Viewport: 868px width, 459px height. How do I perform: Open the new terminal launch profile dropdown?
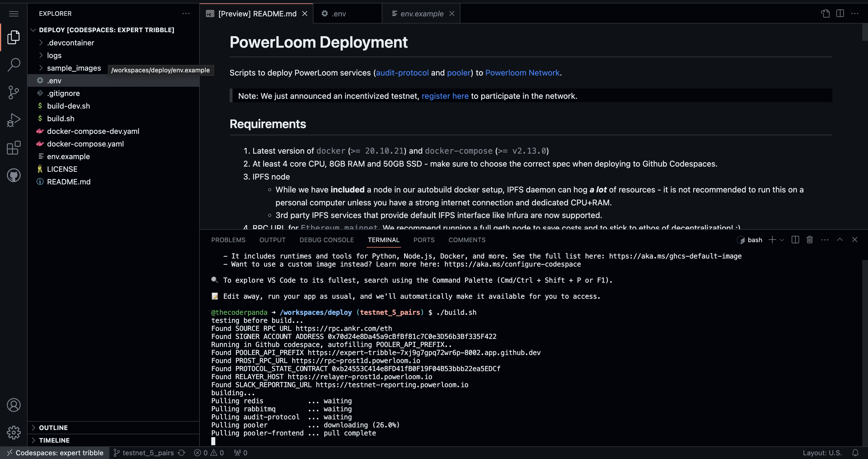[782, 240]
